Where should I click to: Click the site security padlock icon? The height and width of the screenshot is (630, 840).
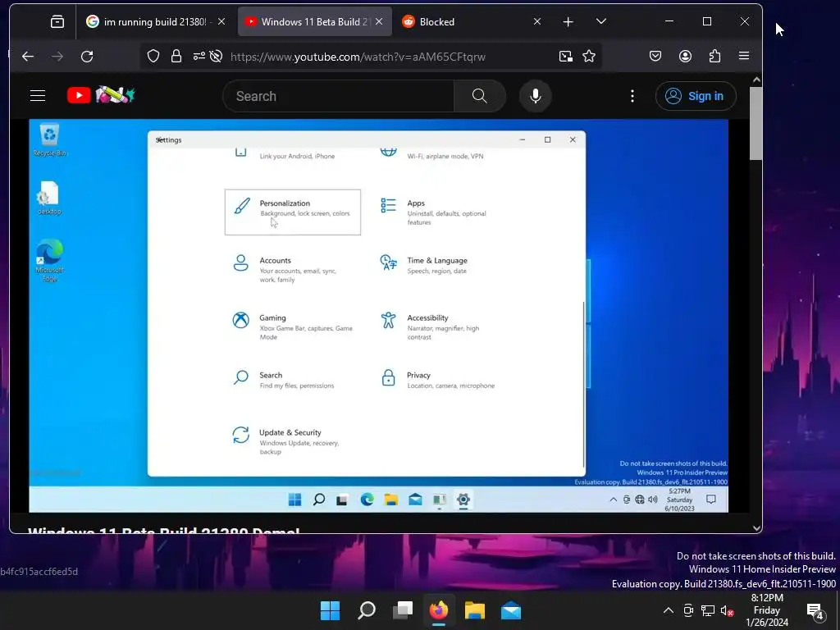pyautogui.click(x=176, y=57)
